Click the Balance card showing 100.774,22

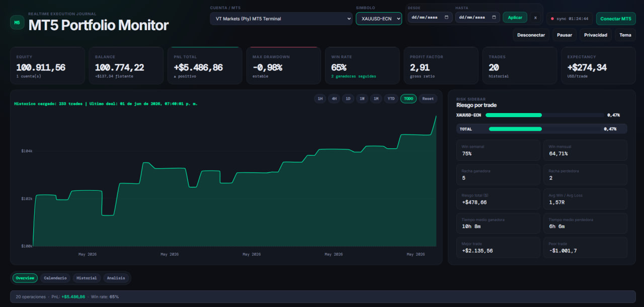point(126,65)
